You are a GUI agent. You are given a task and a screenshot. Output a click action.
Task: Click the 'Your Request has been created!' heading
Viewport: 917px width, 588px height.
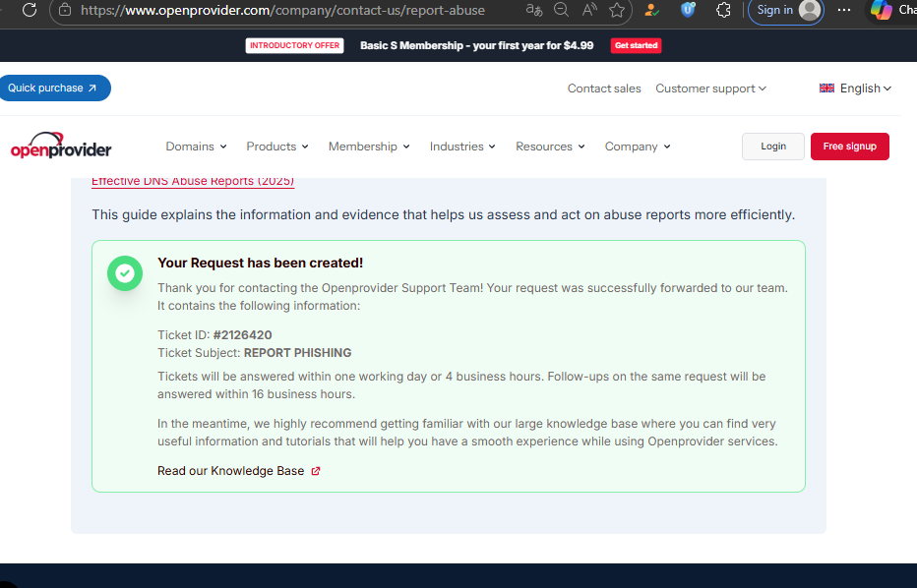[261, 263]
